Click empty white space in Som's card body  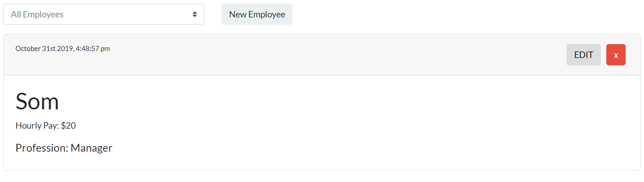(x=367, y=124)
